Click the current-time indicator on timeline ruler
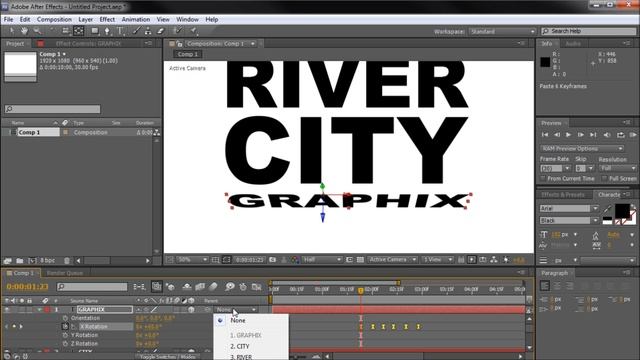640x360 pixels. coord(360,290)
